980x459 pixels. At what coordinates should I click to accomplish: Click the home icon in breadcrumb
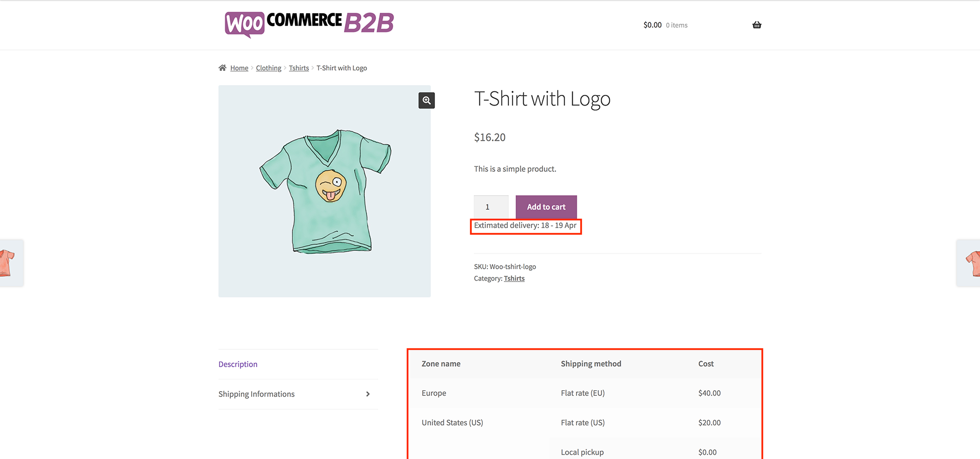point(223,68)
